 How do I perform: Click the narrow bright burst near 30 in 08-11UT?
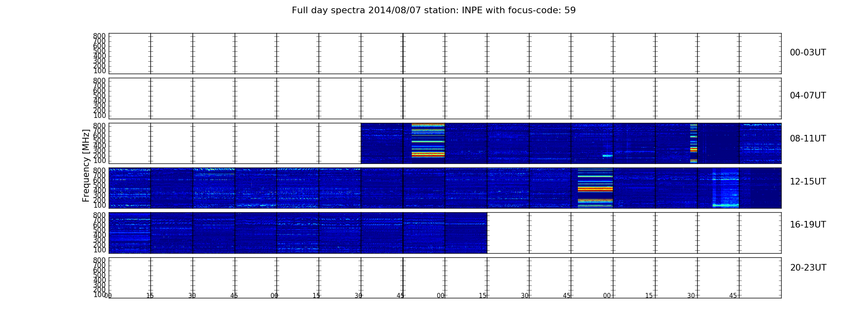click(x=694, y=143)
